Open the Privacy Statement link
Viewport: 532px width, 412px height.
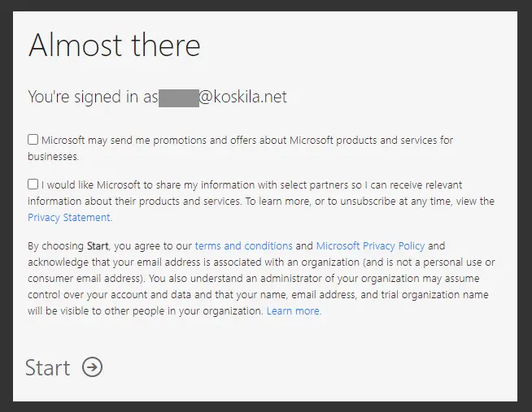click(x=68, y=217)
